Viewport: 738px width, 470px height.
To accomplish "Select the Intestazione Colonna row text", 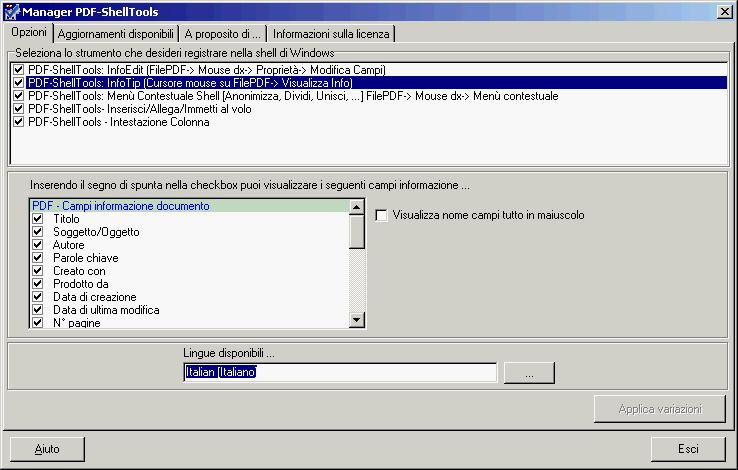I will tap(119, 122).
